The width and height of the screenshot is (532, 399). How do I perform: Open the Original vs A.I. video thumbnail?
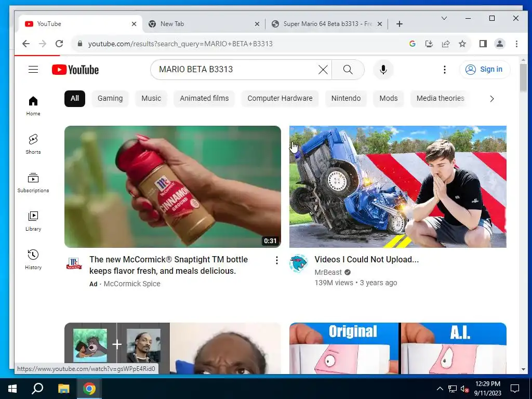pos(397,349)
